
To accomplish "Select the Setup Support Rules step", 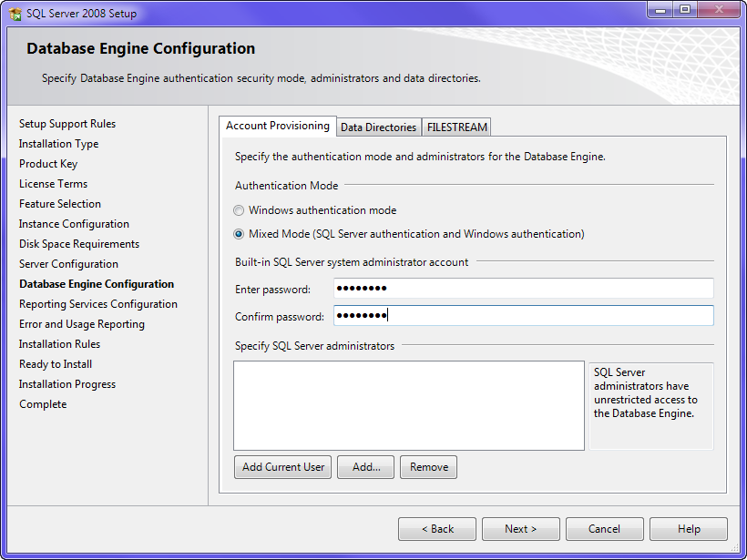I will pyautogui.click(x=67, y=124).
